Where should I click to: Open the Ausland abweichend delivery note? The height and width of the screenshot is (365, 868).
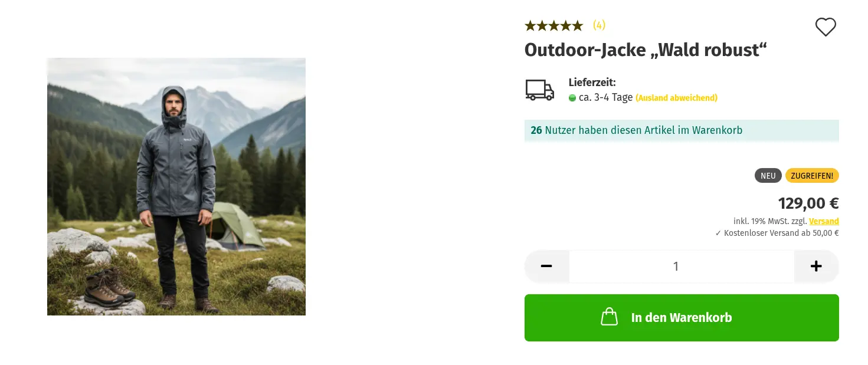(676, 98)
